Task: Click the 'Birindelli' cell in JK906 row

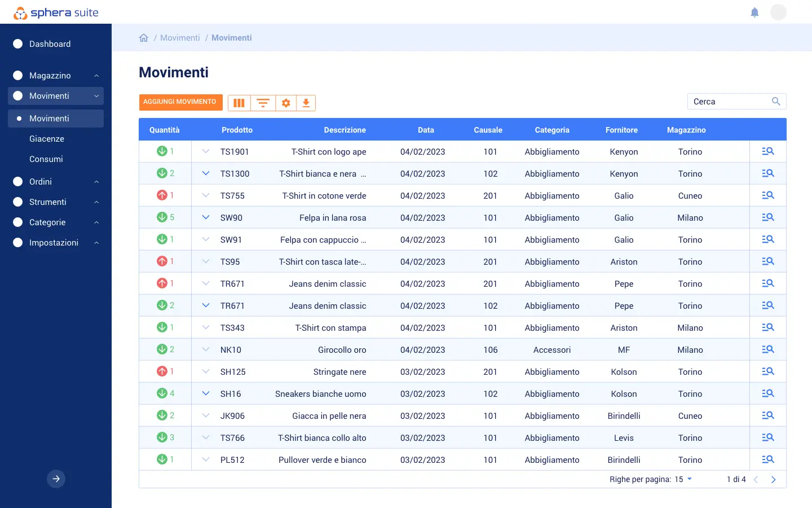Action: 624,416
